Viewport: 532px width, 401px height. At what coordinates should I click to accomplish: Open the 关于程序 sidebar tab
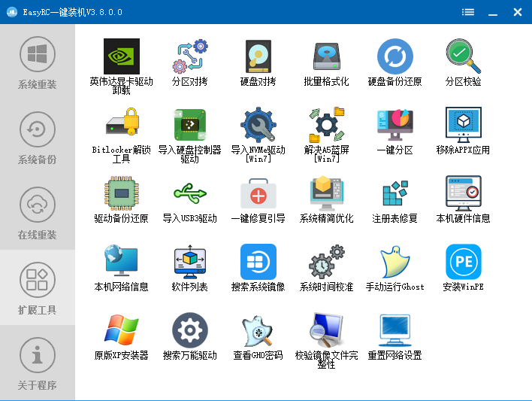(38, 363)
